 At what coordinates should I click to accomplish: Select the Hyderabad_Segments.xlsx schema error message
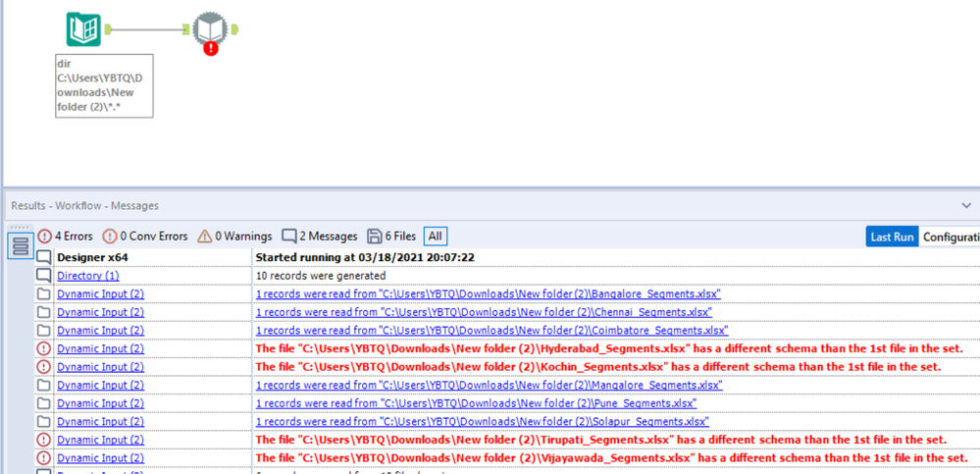[x=610, y=348]
